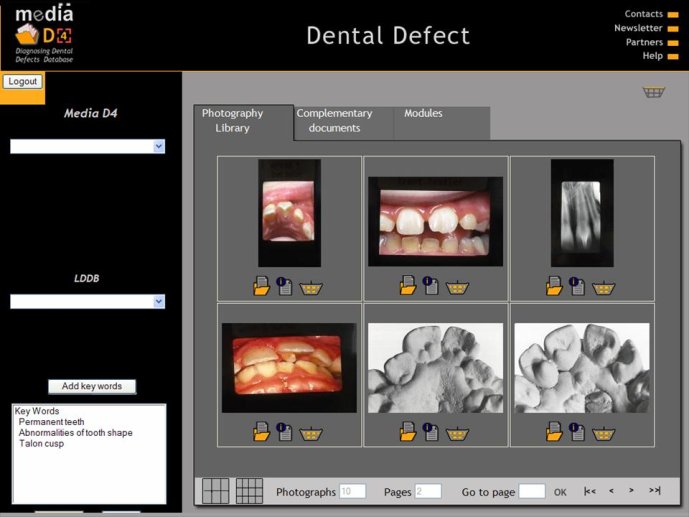Click the Logout button
The height and width of the screenshot is (517, 689).
[x=23, y=81]
